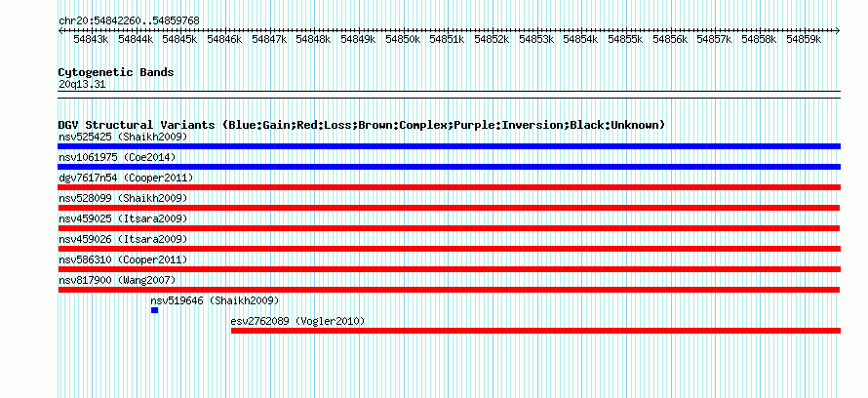Open esv2762089 (Vogler2010) variant label
This screenshot has width=868, height=398.
297,321
